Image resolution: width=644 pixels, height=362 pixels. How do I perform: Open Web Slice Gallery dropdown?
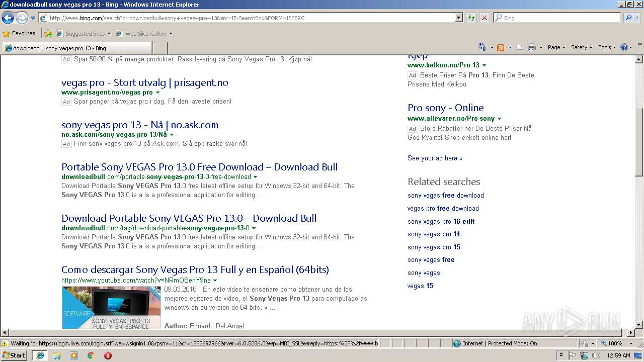pos(144,34)
